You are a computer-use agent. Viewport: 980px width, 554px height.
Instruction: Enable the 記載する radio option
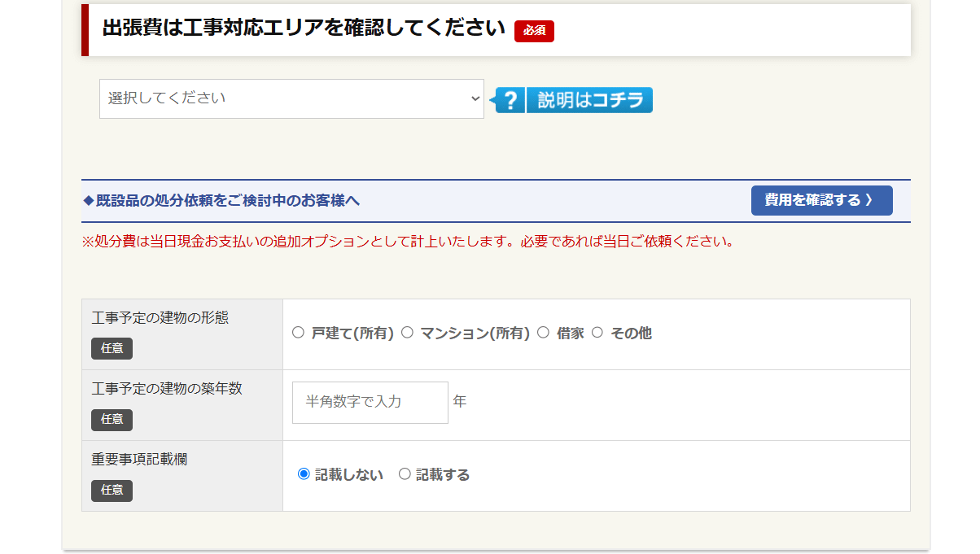point(405,474)
